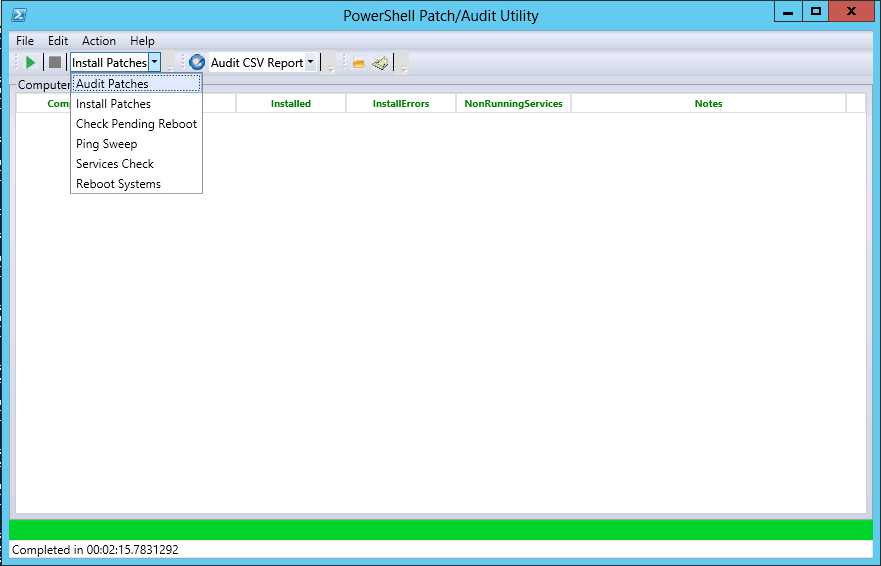Image resolution: width=881 pixels, height=566 pixels.
Task: Pick Check Pending Reboot option
Action: [136, 124]
